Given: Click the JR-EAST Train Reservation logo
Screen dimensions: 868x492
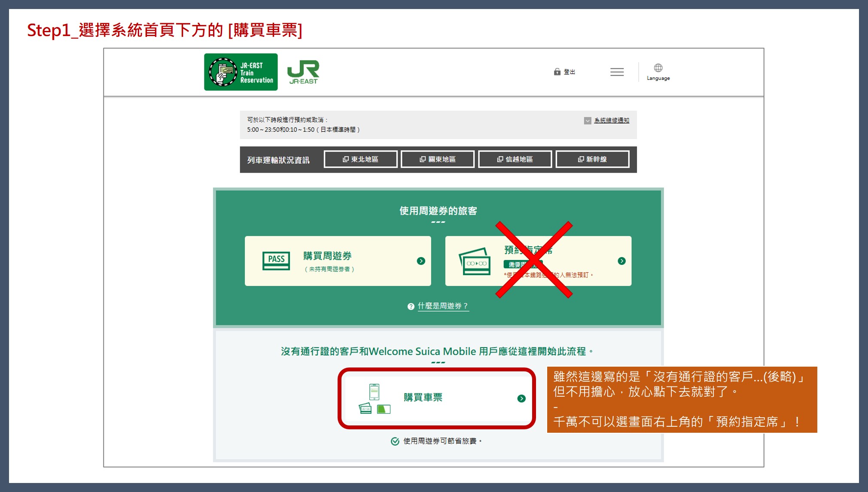Looking at the screenshot, I should pyautogui.click(x=241, y=72).
